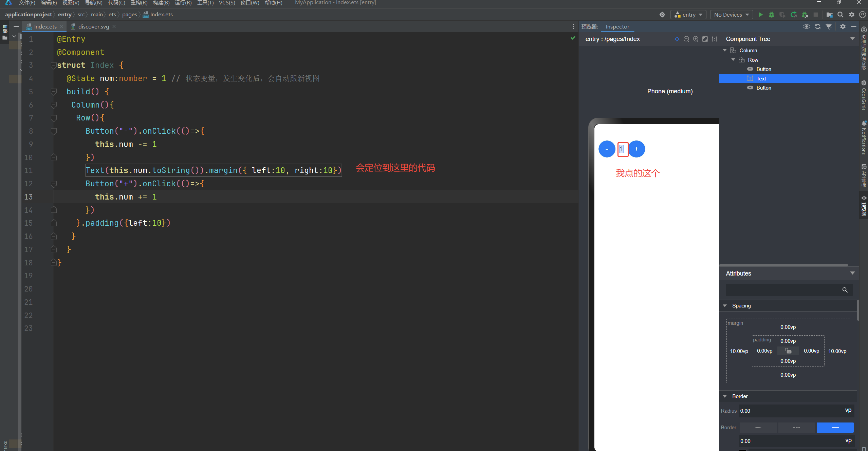Zoom in the preview with the magnifier plus
Image resolution: width=868 pixels, height=451 pixels.
[696, 39]
